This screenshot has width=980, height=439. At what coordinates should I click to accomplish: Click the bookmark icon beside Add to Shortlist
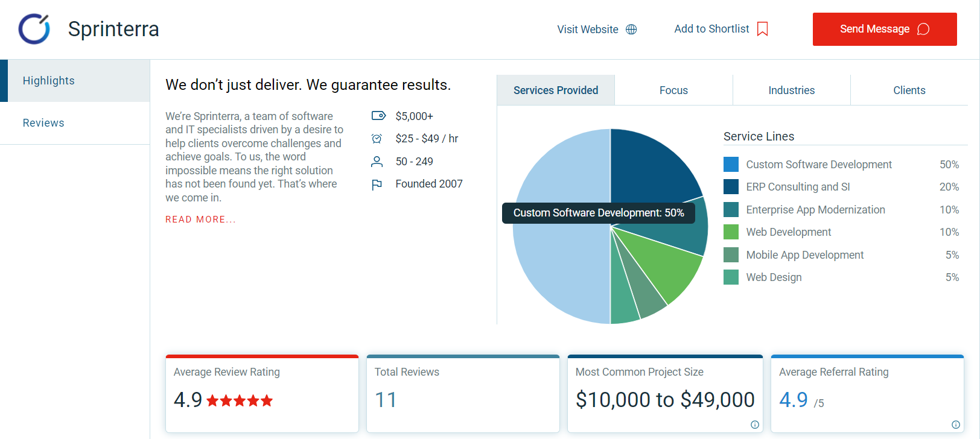763,29
